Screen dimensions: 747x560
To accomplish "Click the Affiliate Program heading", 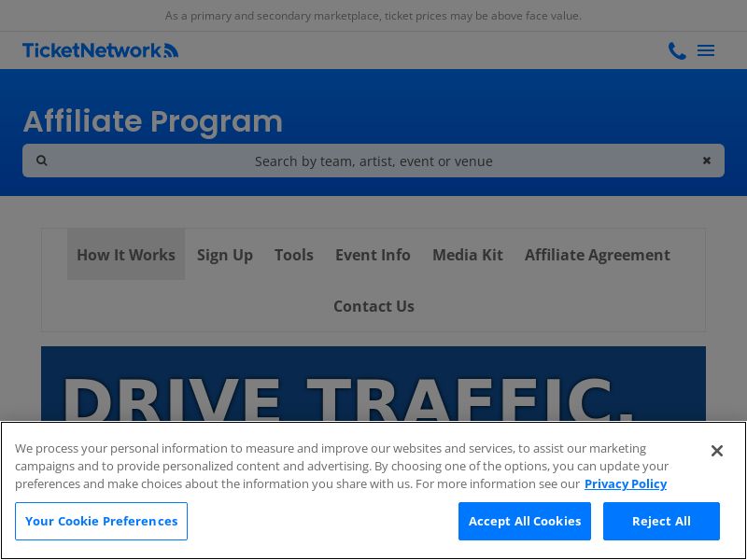I will pos(153,121).
